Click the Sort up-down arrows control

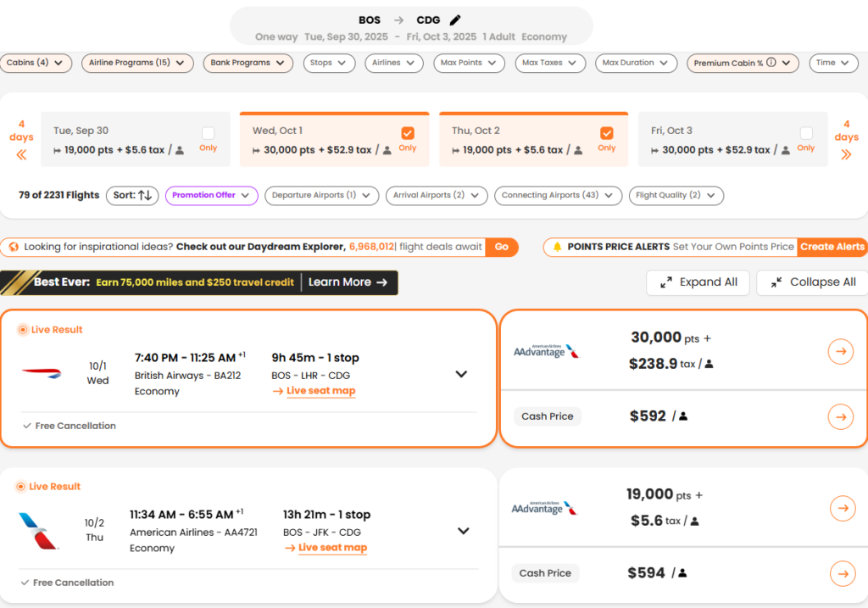[x=132, y=196]
